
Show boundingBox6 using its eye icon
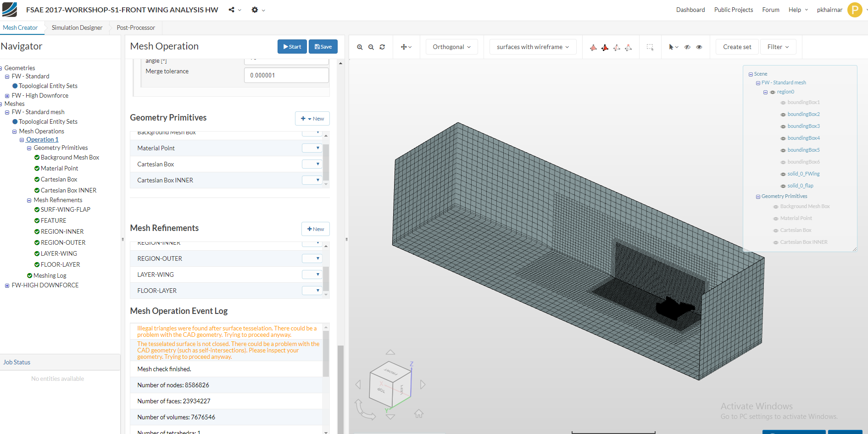tap(783, 162)
